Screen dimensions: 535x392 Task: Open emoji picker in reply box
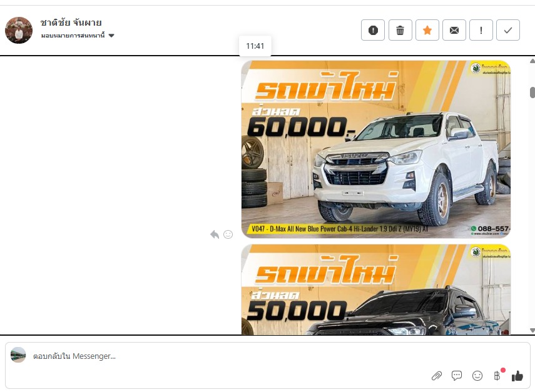pos(477,376)
